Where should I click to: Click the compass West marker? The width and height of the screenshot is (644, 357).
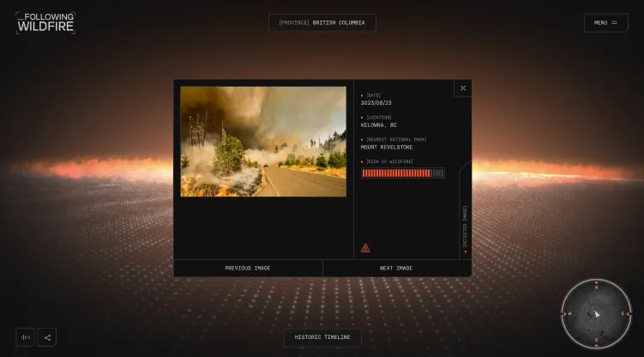coord(567,314)
